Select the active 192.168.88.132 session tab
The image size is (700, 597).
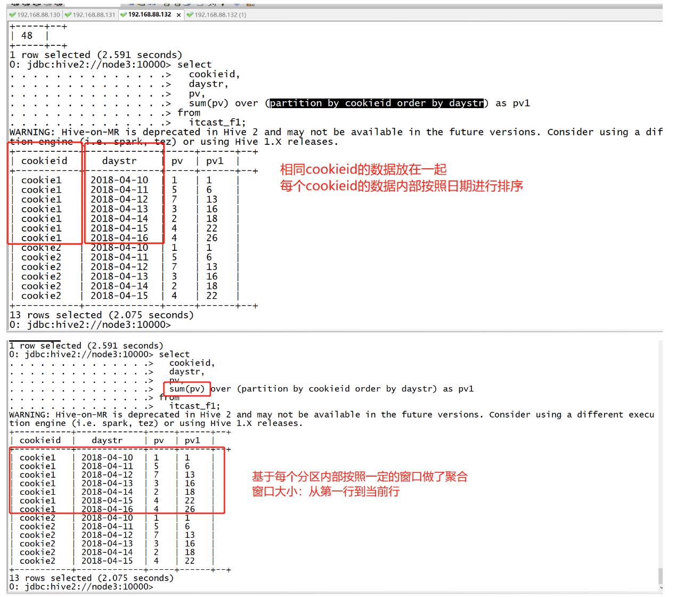coord(150,15)
